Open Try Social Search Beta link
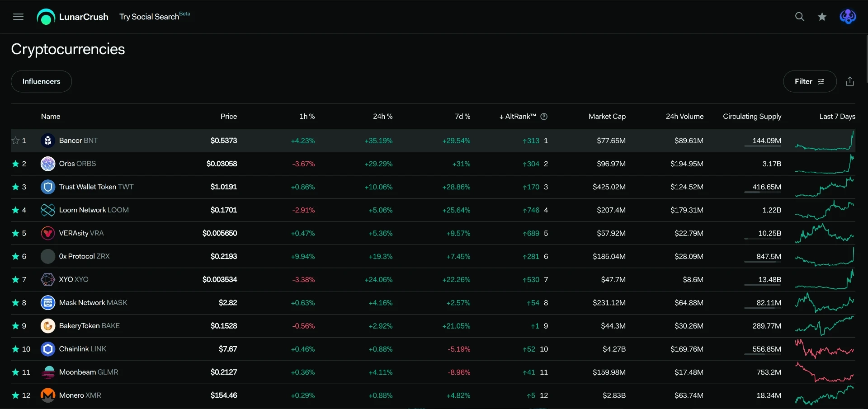This screenshot has height=409, width=868. click(155, 17)
